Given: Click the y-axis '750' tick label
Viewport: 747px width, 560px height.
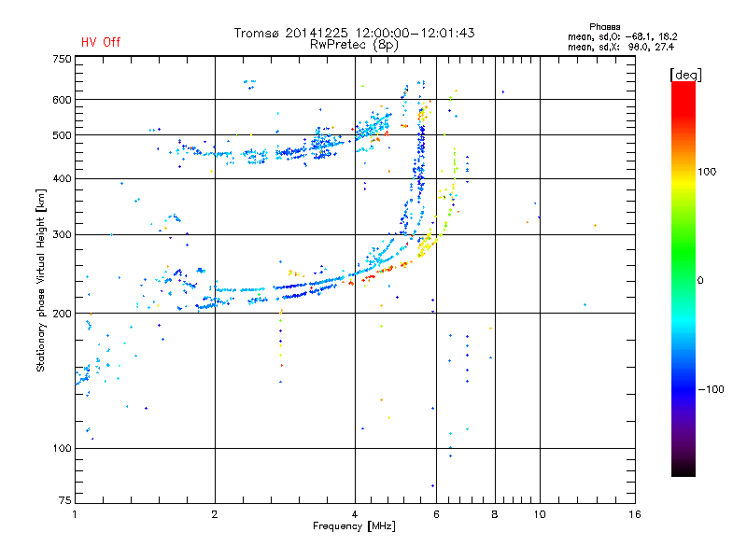Looking at the screenshot, I should pyautogui.click(x=62, y=59).
